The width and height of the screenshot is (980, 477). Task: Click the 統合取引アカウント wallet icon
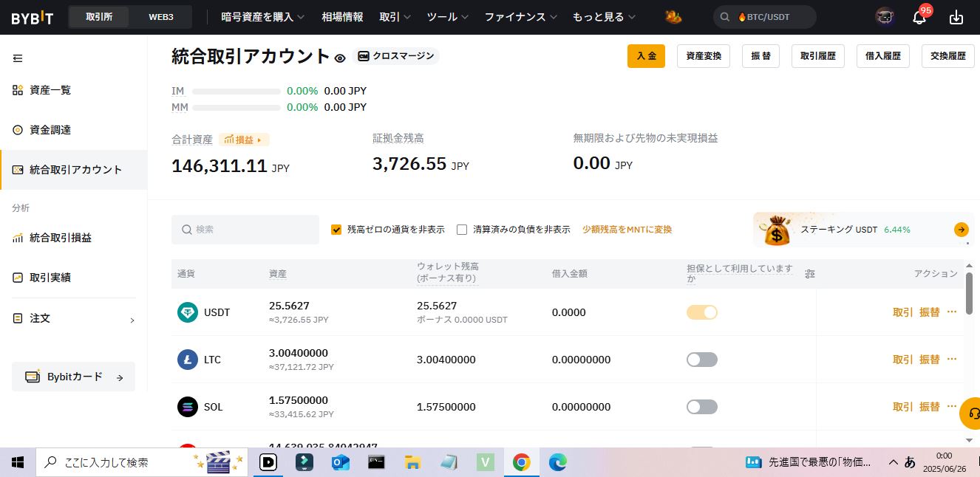[x=18, y=170]
